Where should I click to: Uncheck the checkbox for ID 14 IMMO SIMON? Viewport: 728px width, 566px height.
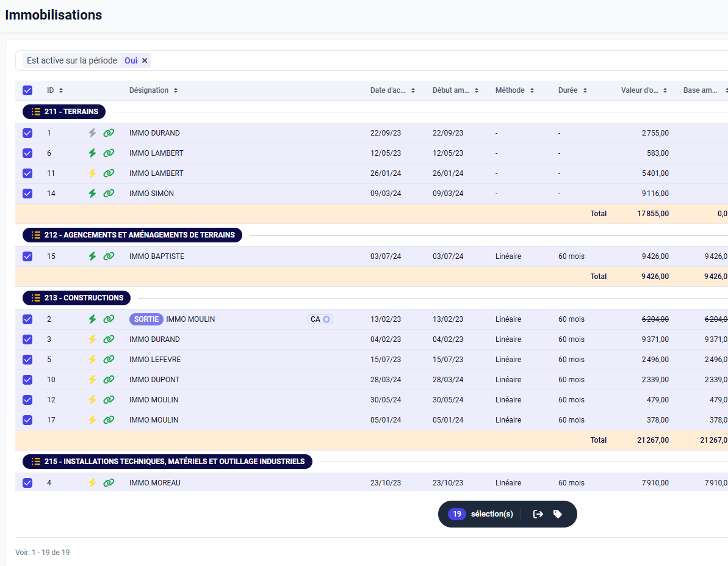coord(27,194)
